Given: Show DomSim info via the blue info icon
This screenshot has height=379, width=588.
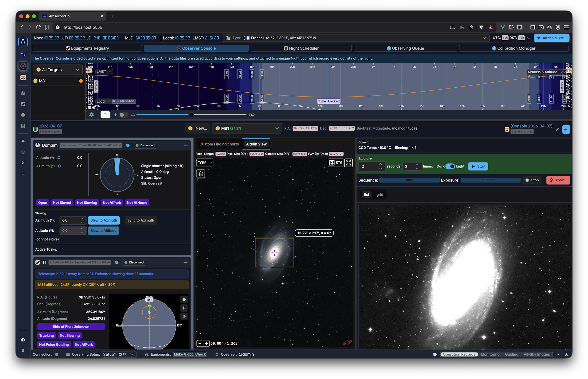Looking at the screenshot, I should point(128,145).
